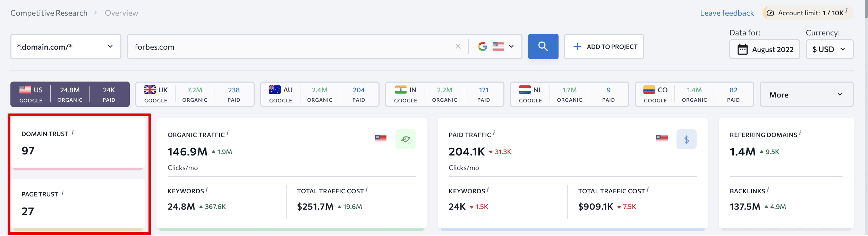Go to Competitive Research breadcrumb
Image resolution: width=868 pixels, height=236 pixels.
pyautogui.click(x=49, y=13)
